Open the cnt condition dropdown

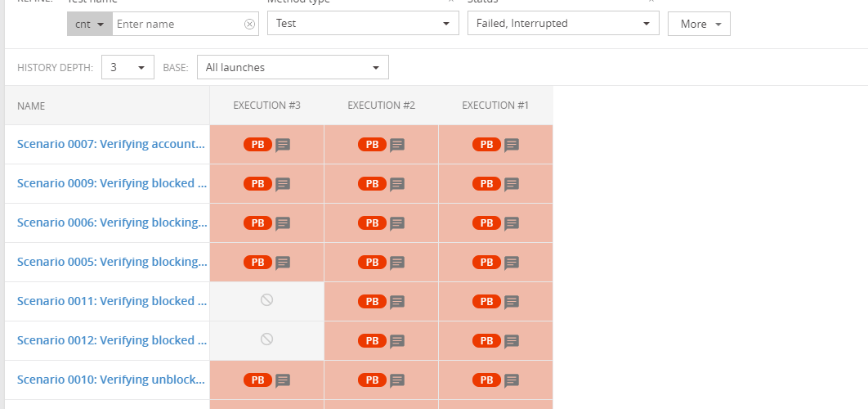click(90, 24)
